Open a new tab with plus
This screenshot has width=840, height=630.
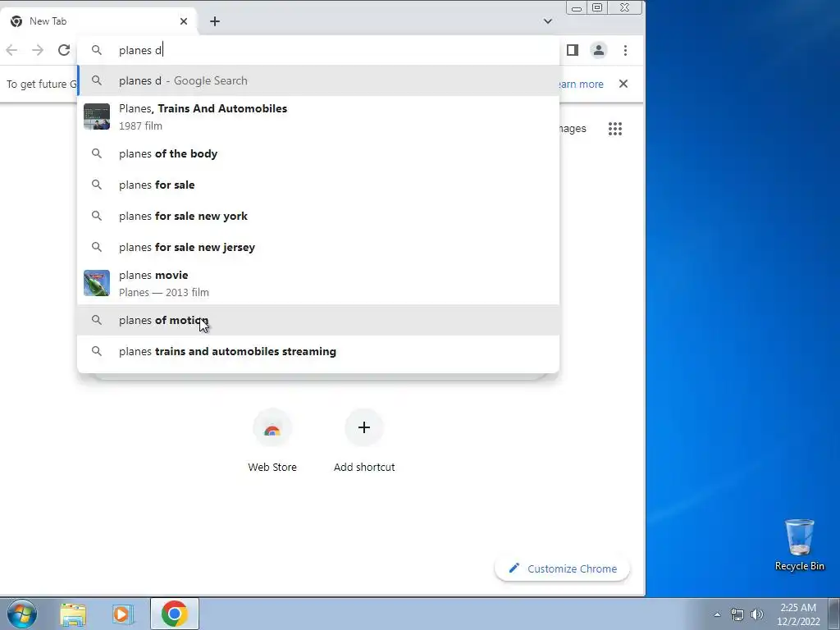tap(215, 21)
